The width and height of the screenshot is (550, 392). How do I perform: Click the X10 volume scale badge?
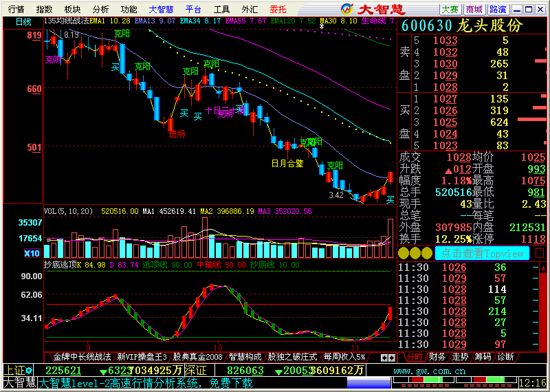coord(32,253)
